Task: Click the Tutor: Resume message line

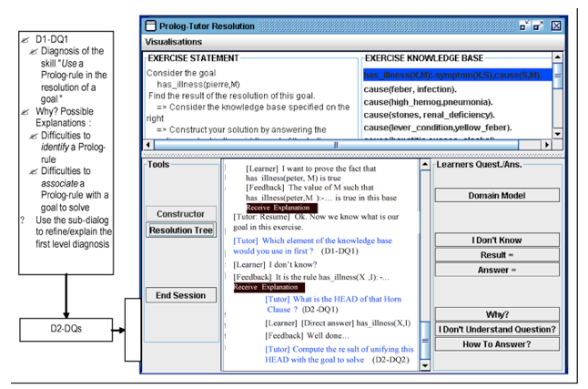Action: point(316,222)
